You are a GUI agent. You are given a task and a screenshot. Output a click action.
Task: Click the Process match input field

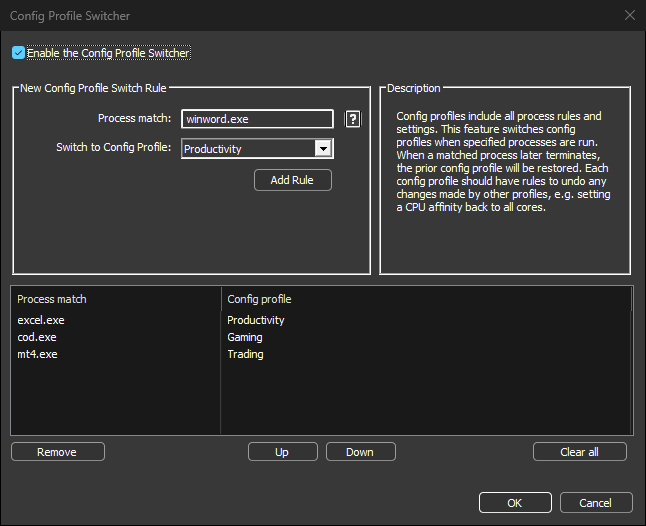click(x=257, y=119)
